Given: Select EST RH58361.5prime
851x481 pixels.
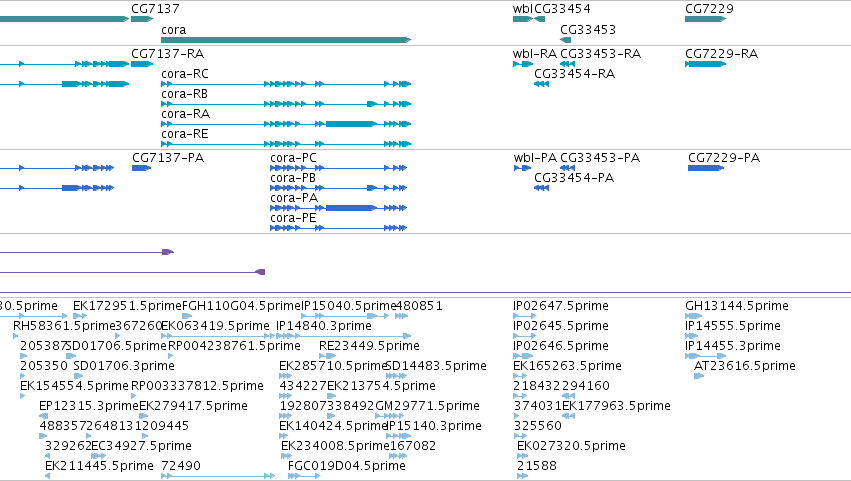Looking at the screenshot, I should pyautogui.click(x=64, y=326).
